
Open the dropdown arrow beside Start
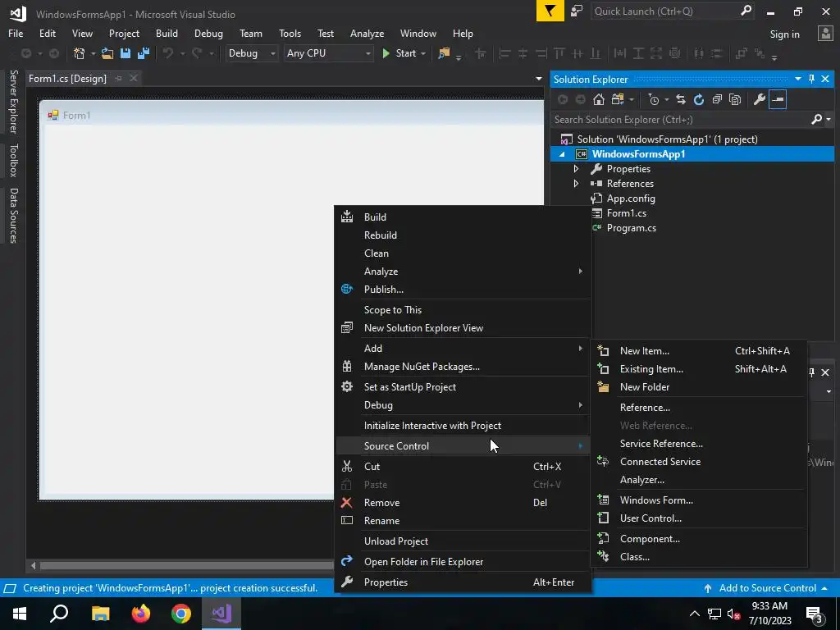coord(423,53)
